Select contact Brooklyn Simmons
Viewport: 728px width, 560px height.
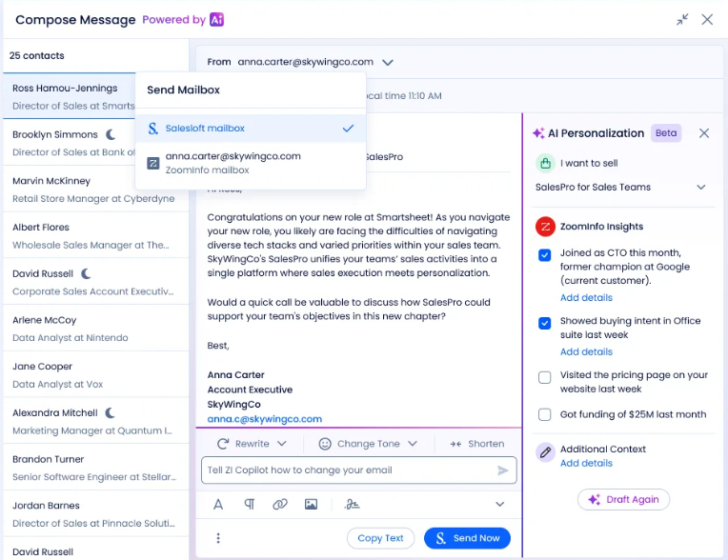tap(70, 143)
